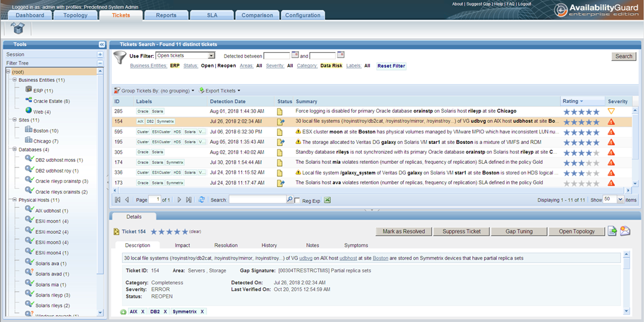Click the Logout link

[524, 4]
